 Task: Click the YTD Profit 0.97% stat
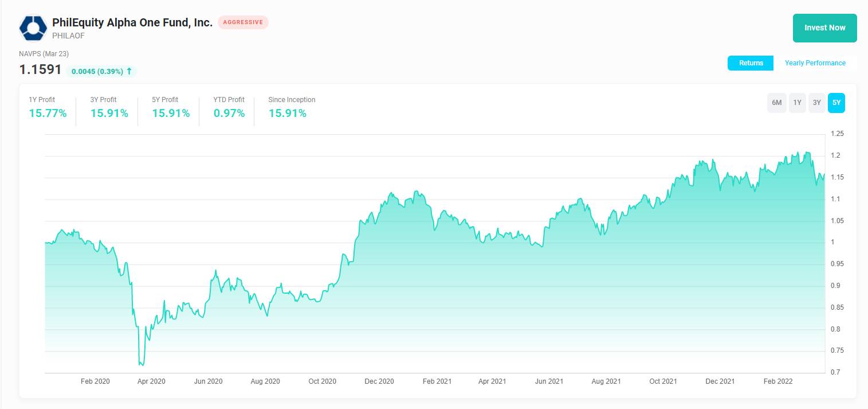coord(229,113)
